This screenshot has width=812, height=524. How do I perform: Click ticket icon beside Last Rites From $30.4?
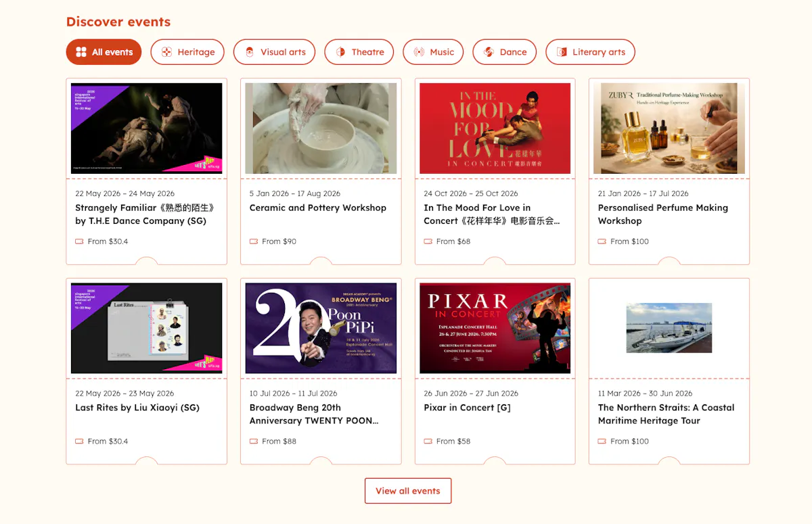click(x=79, y=442)
